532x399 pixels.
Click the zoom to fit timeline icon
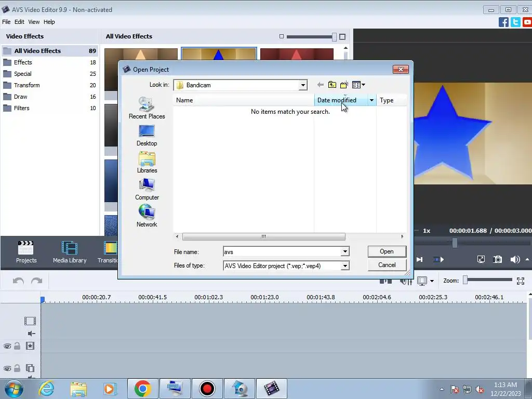pos(521,281)
